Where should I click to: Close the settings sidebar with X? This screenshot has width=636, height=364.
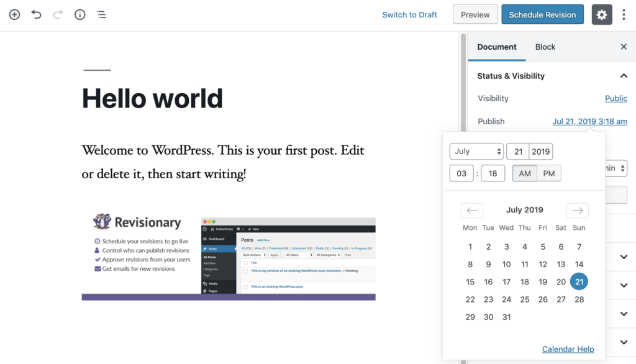coord(624,47)
